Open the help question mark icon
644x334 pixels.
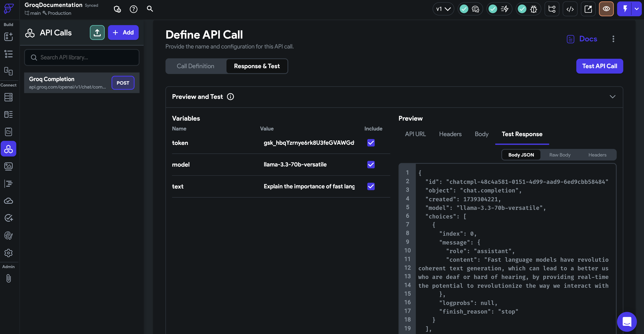(134, 9)
